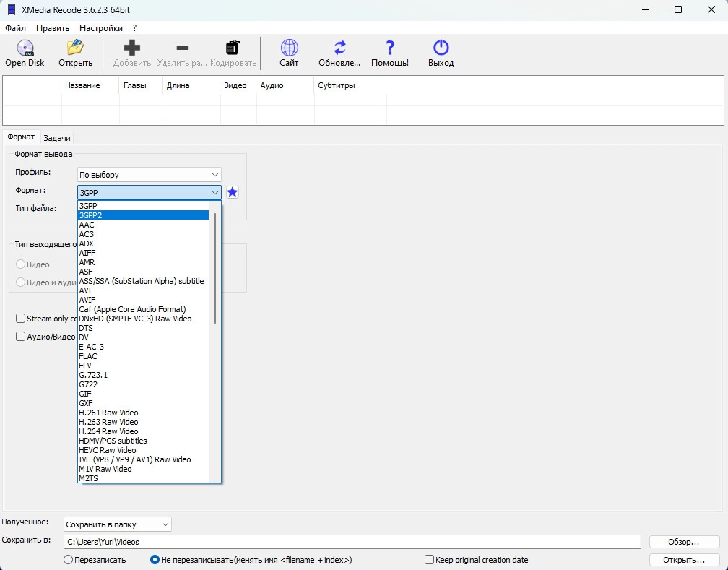
Task: Select the Перезаписать radio button
Action: (69, 560)
